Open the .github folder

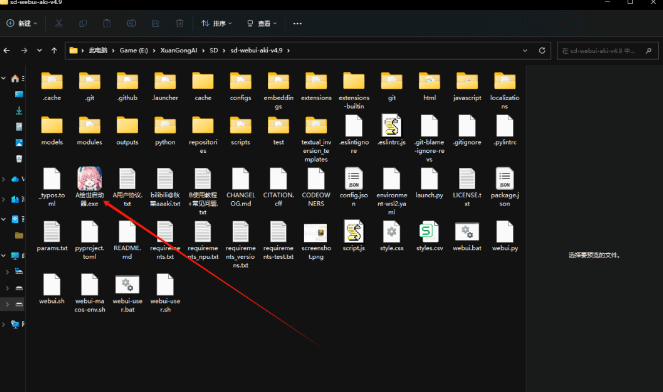coord(127,81)
